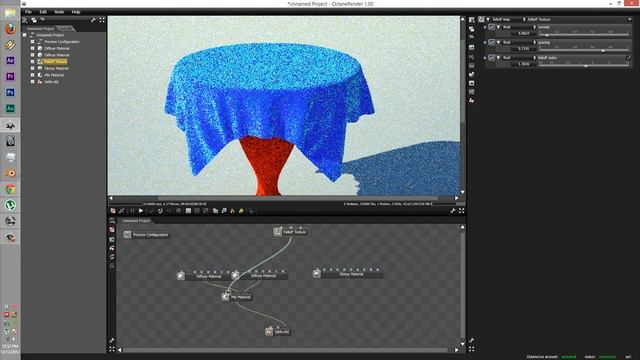Open Adobe After Effects from taskbar

click(10, 60)
